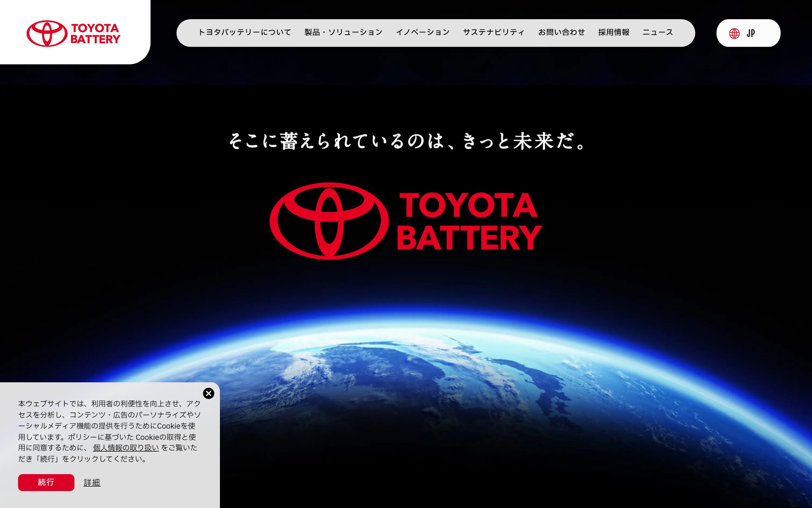
Task: Open トヨタバッテリーについて menu item
Action: coord(244,32)
